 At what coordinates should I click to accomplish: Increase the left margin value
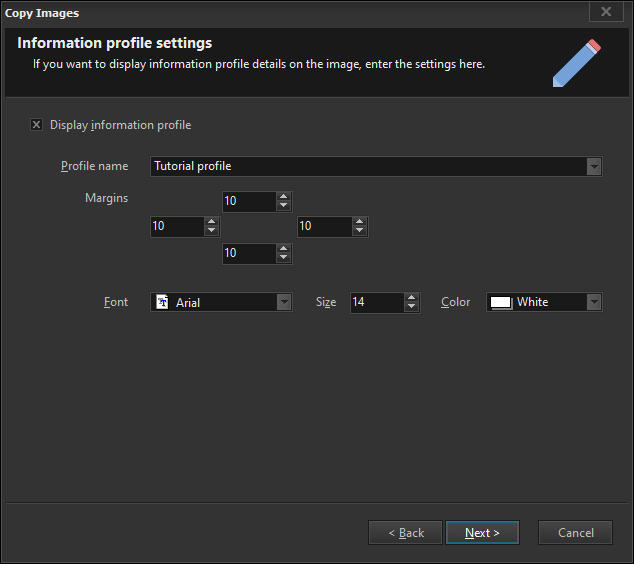(x=211, y=222)
